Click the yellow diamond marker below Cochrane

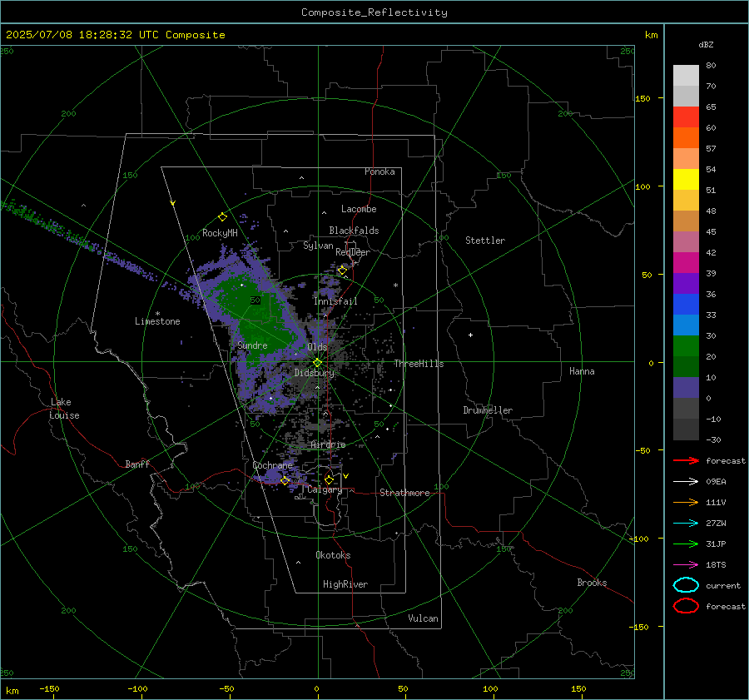point(285,480)
